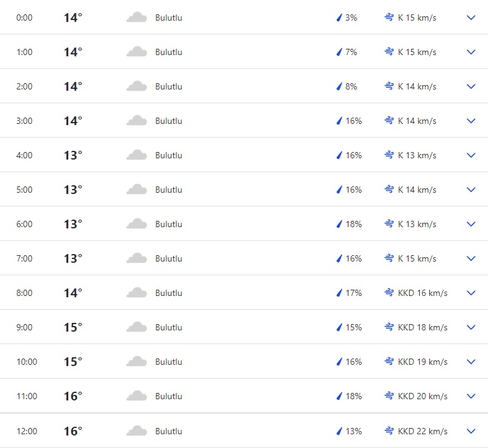Click the cloud icon in the 10:00 row
The width and height of the screenshot is (488, 448).
tap(136, 362)
